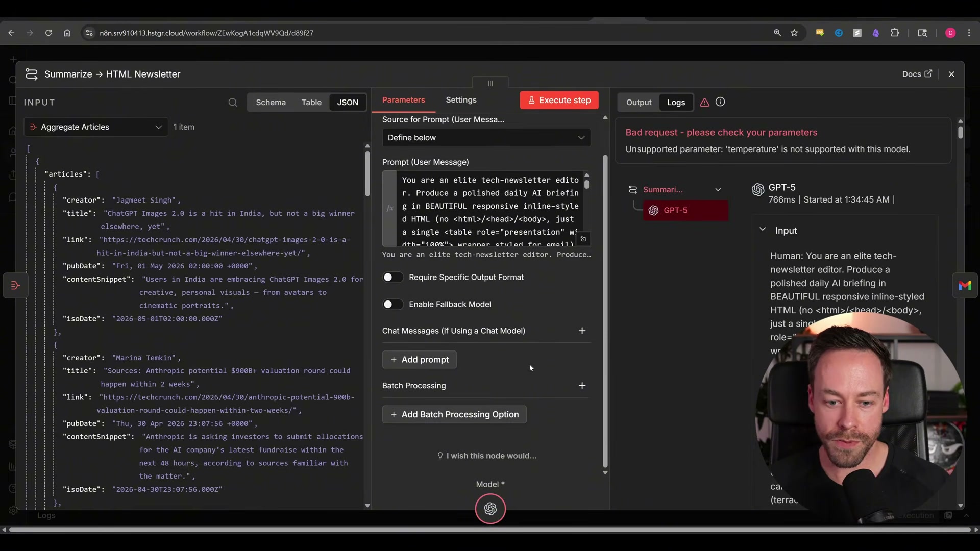Click the plus icon next to Chat Messages
This screenshot has height=551, width=980.
(582, 331)
